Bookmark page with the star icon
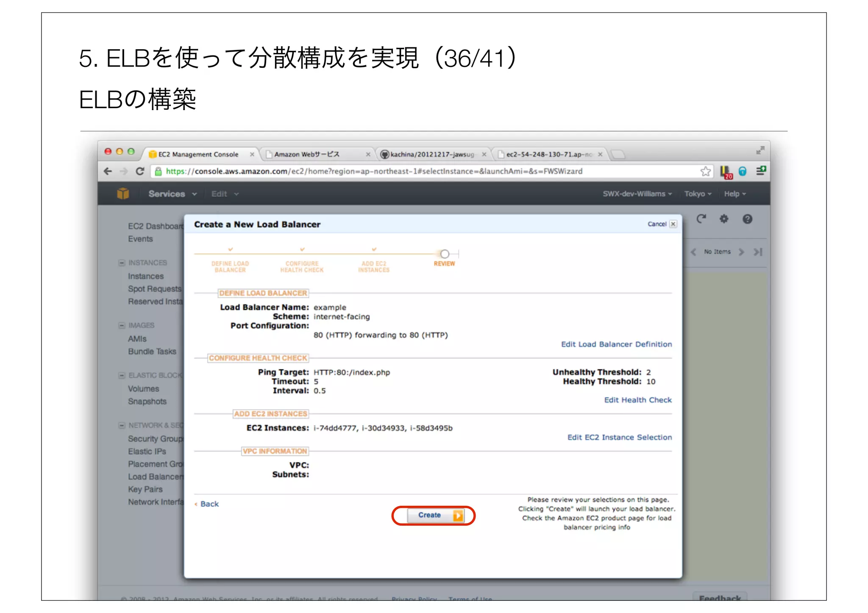868x613 pixels. [705, 171]
